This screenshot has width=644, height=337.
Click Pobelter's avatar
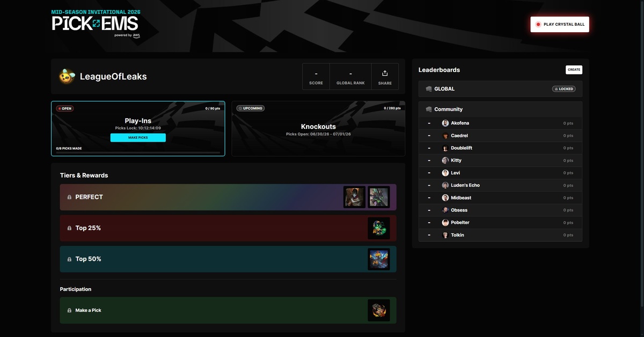(445, 223)
